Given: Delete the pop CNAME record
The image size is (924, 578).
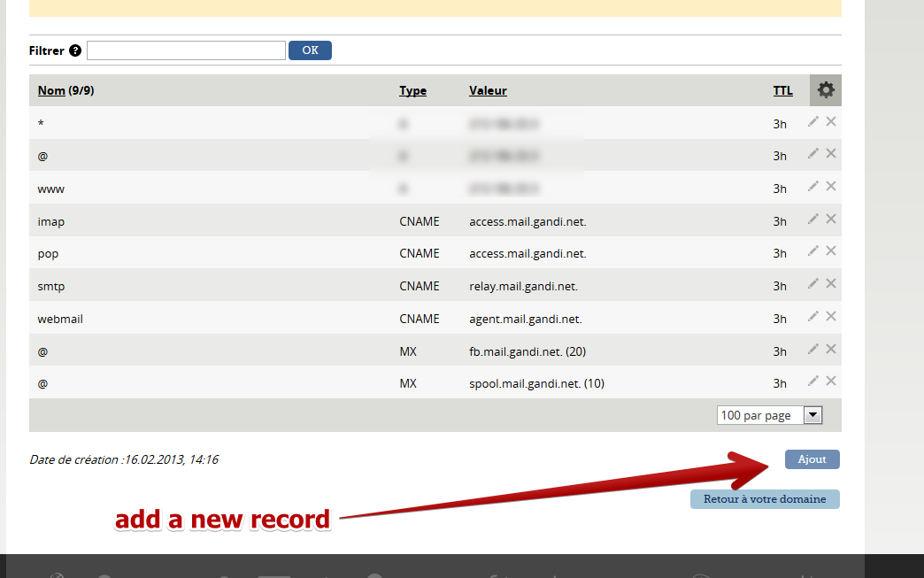Looking at the screenshot, I should pos(830,250).
